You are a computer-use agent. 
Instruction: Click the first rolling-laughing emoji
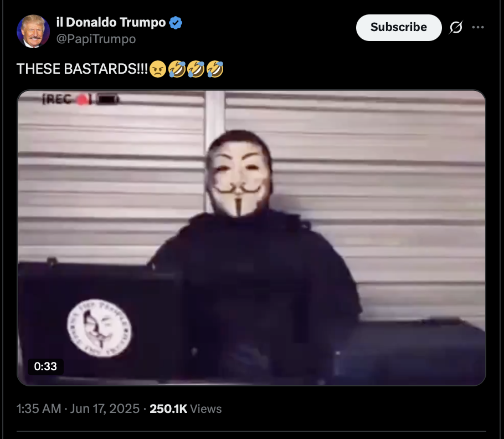tap(177, 69)
